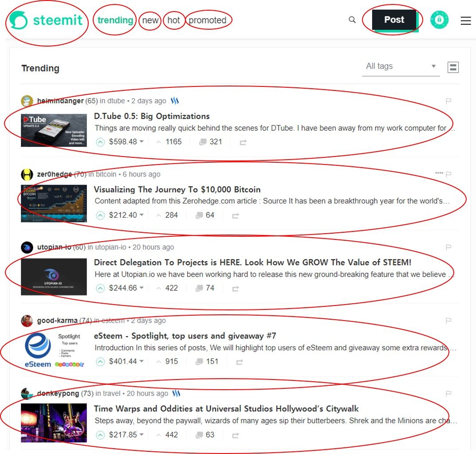Open the wallet lock icon
Image resolution: width=476 pixels, height=454 pixels.
(x=440, y=20)
